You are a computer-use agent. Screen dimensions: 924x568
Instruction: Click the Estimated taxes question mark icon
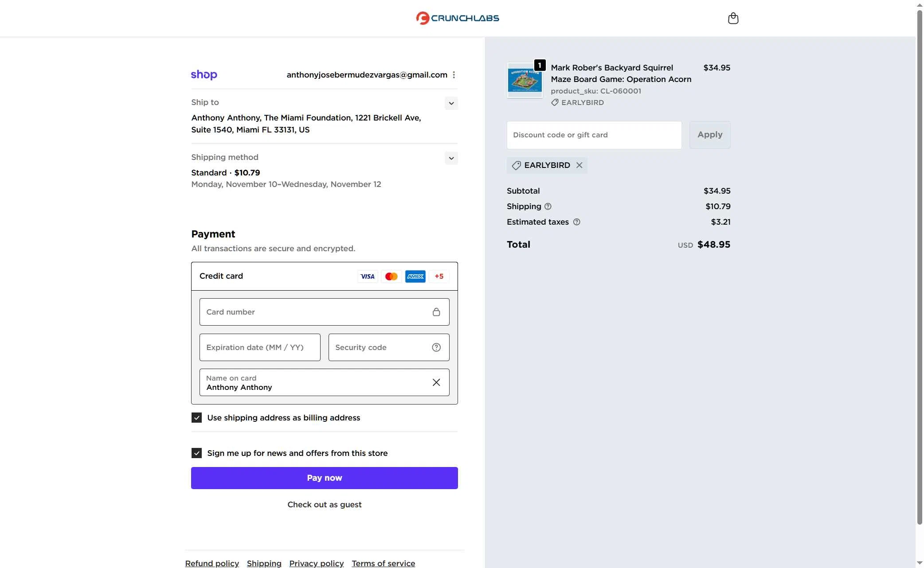577,222
